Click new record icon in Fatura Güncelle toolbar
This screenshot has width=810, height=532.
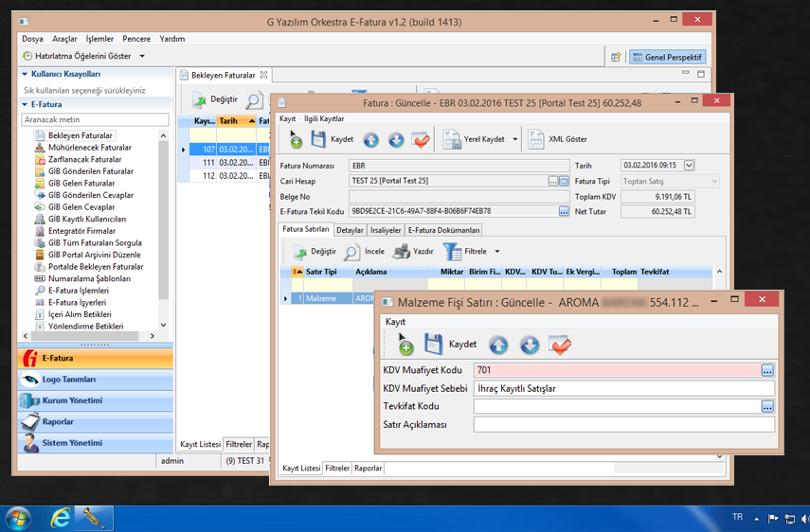click(296, 140)
